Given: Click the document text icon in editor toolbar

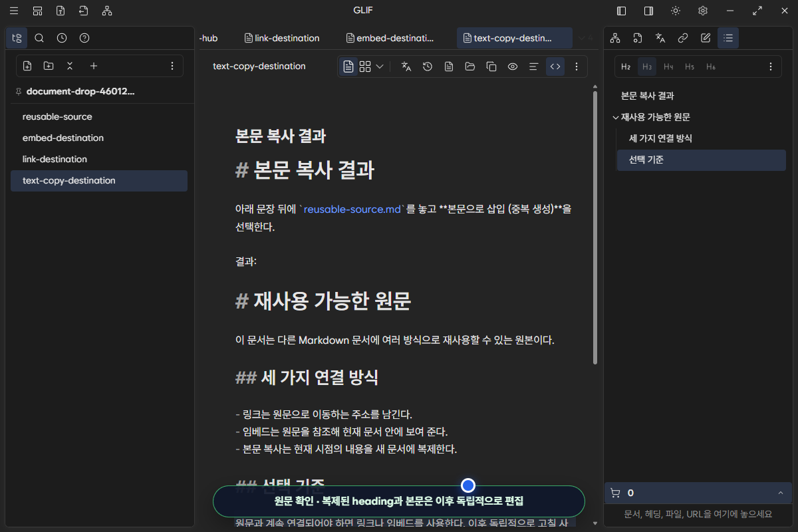Looking at the screenshot, I should [x=449, y=66].
